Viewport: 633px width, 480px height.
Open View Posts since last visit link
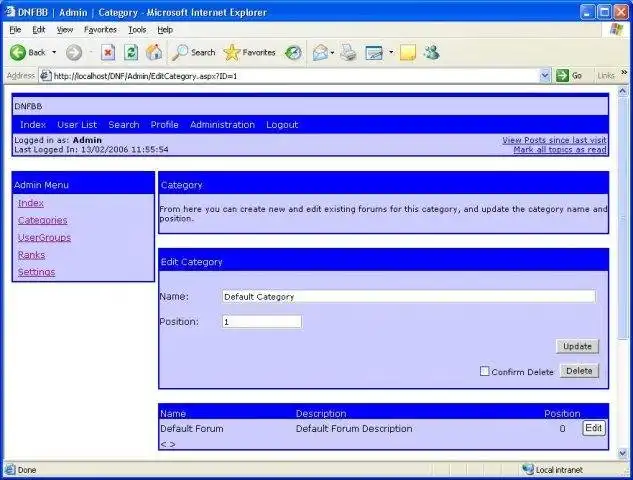[x=554, y=140]
